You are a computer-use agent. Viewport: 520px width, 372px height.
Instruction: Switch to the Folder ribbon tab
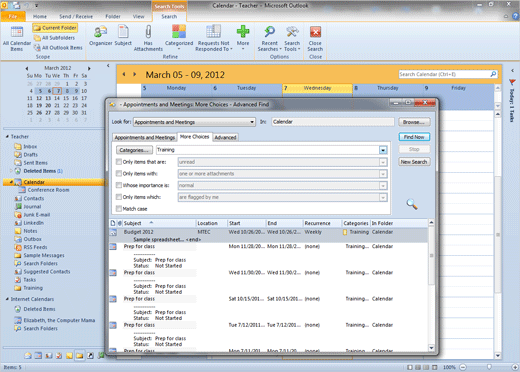(x=113, y=16)
